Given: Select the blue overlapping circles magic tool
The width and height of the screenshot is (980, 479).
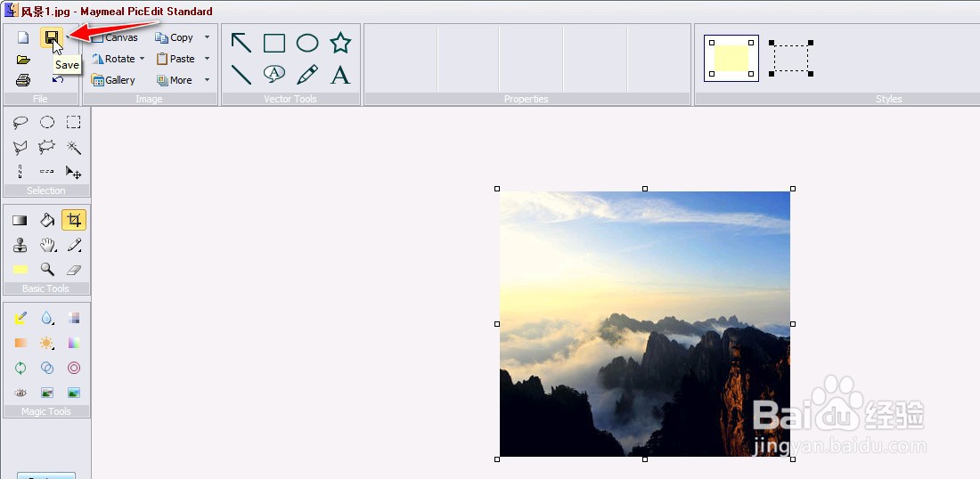Looking at the screenshot, I should [47, 368].
